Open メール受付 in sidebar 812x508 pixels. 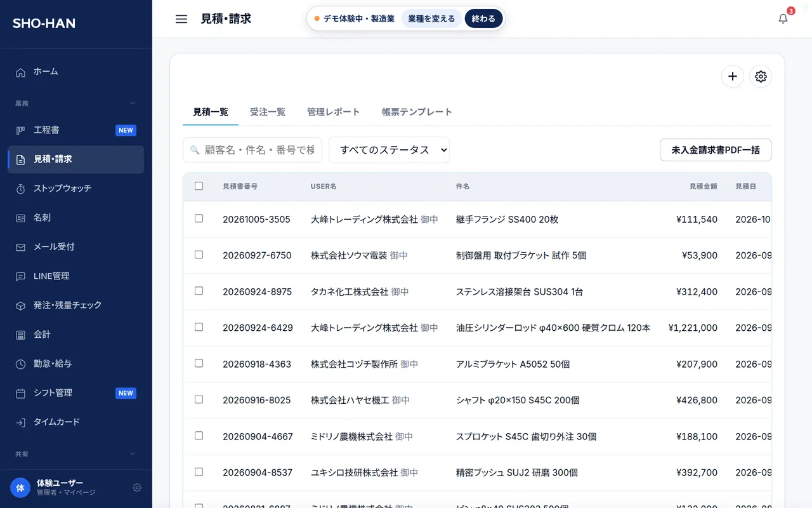[x=76, y=247]
